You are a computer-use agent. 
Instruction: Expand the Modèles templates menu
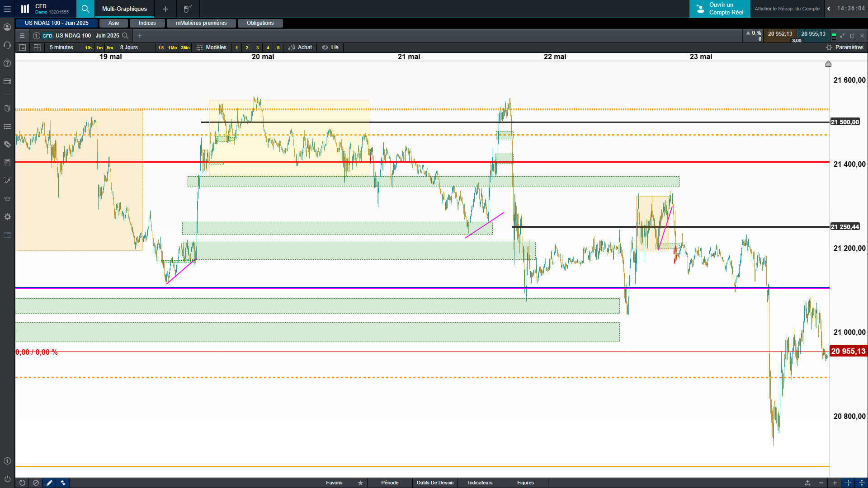point(212,47)
